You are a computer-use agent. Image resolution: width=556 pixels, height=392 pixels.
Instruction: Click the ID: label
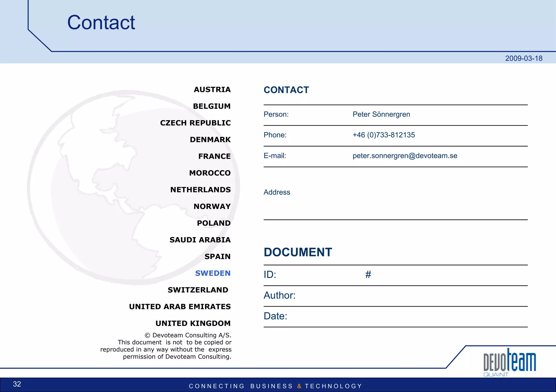[x=270, y=275]
